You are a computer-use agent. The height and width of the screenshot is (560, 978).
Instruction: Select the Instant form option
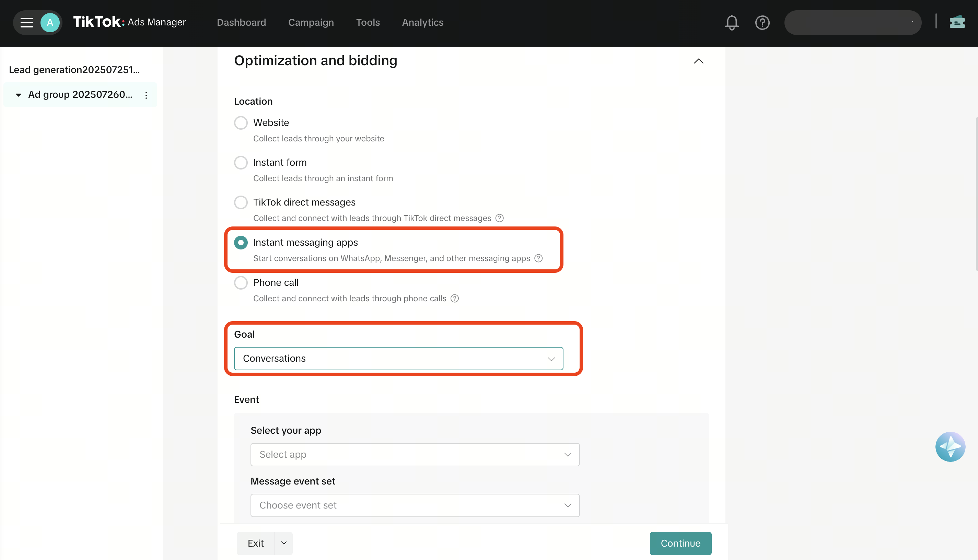(241, 162)
